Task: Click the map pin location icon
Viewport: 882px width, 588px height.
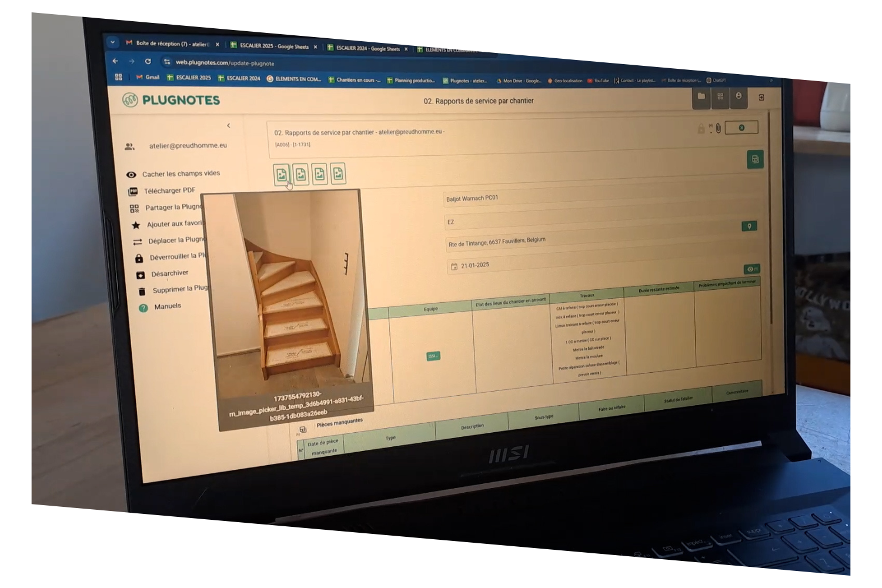Action: [749, 226]
